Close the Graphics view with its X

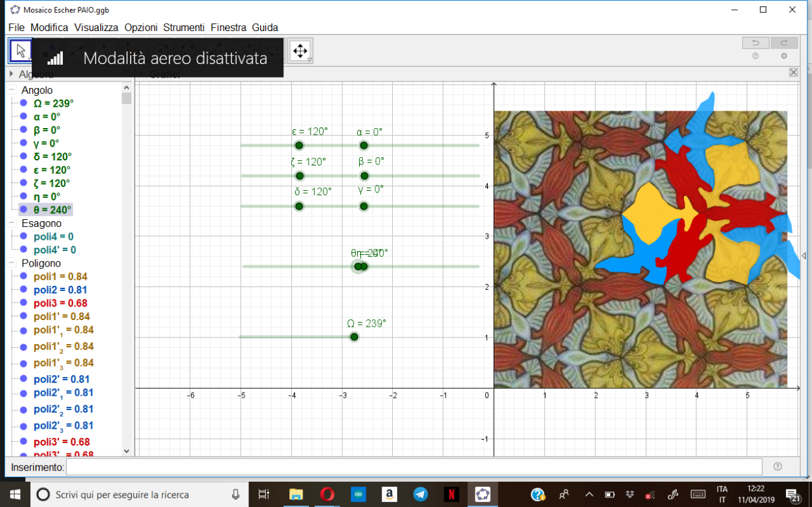coord(794,72)
